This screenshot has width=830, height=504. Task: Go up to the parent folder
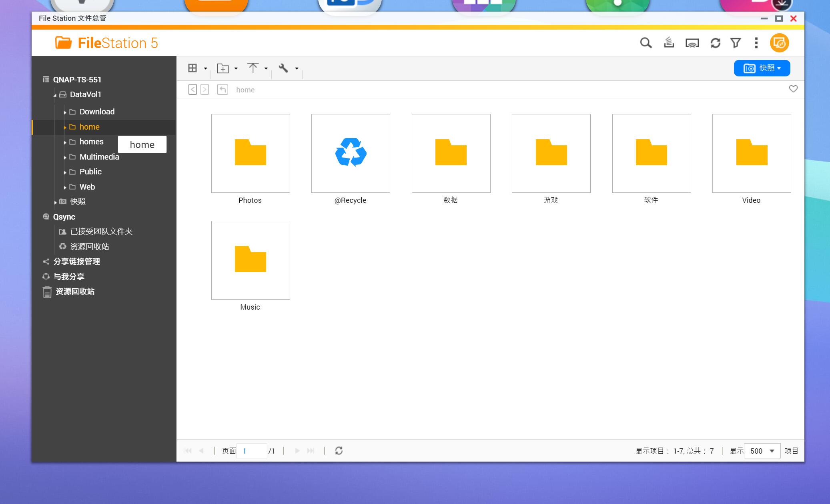click(x=223, y=89)
